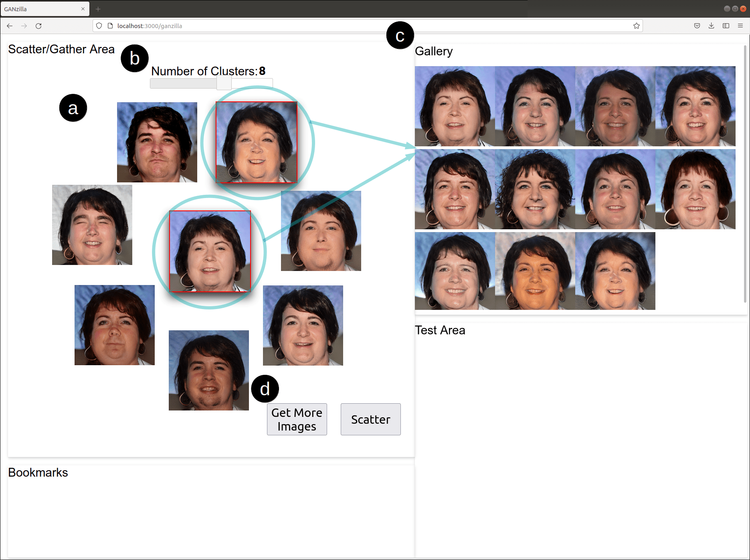Open the hamburger application menu
Viewport: 750px width, 560px height.
click(x=740, y=26)
